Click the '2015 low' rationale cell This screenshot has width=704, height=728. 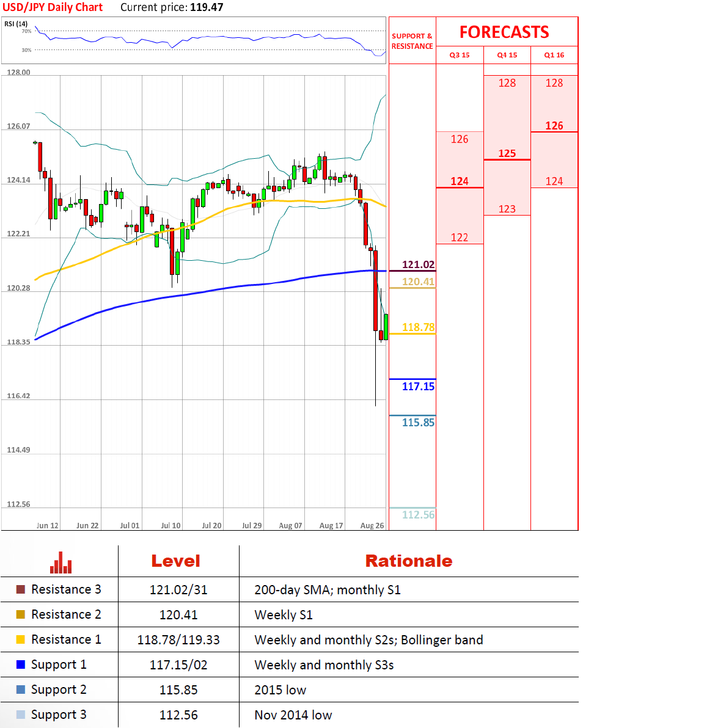(x=280, y=690)
